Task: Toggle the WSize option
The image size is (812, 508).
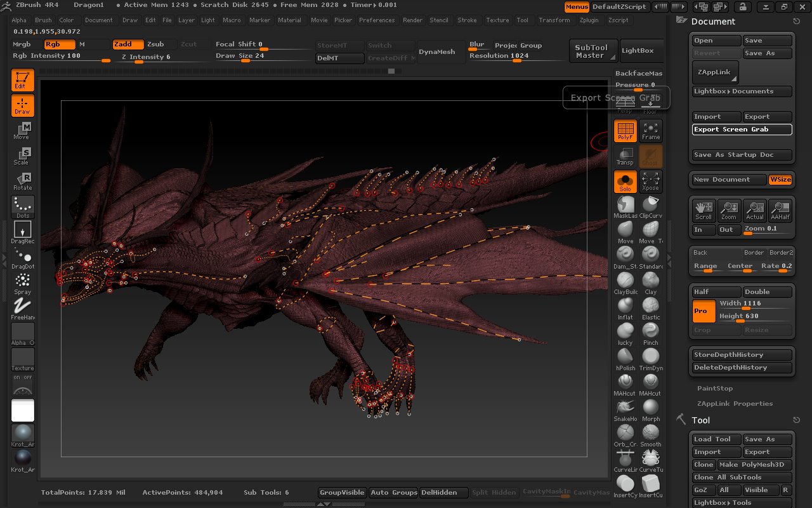Action: click(780, 180)
